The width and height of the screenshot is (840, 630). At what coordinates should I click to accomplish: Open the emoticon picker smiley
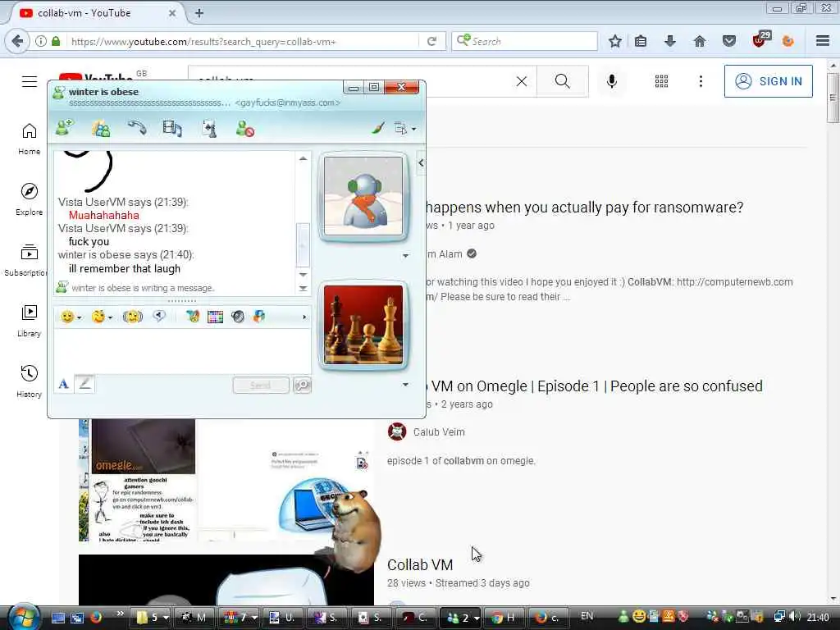tap(67, 317)
